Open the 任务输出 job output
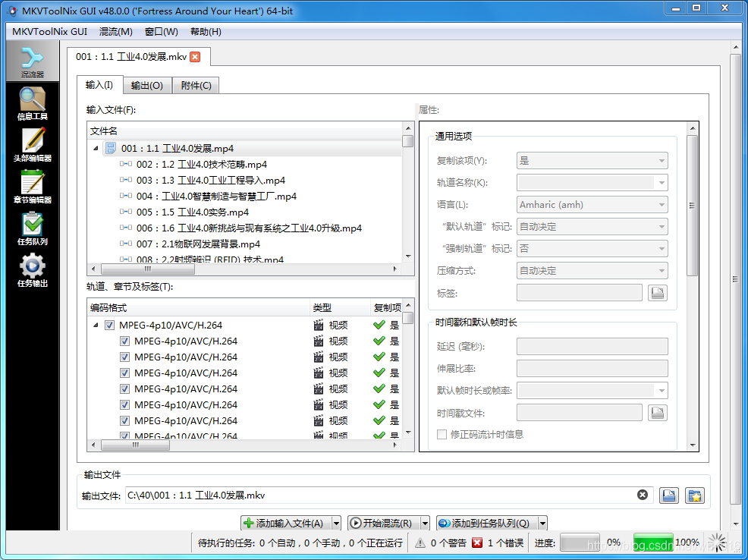This screenshot has width=748, height=560. (33, 270)
